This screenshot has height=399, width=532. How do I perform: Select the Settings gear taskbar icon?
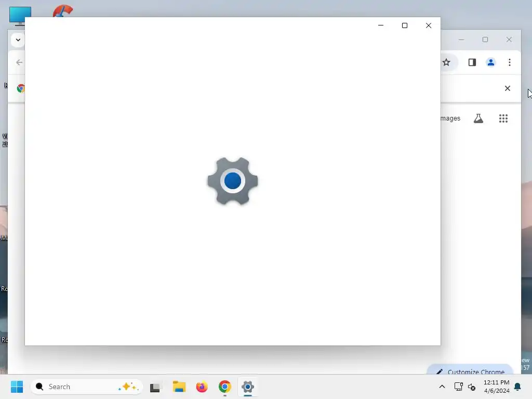248,387
